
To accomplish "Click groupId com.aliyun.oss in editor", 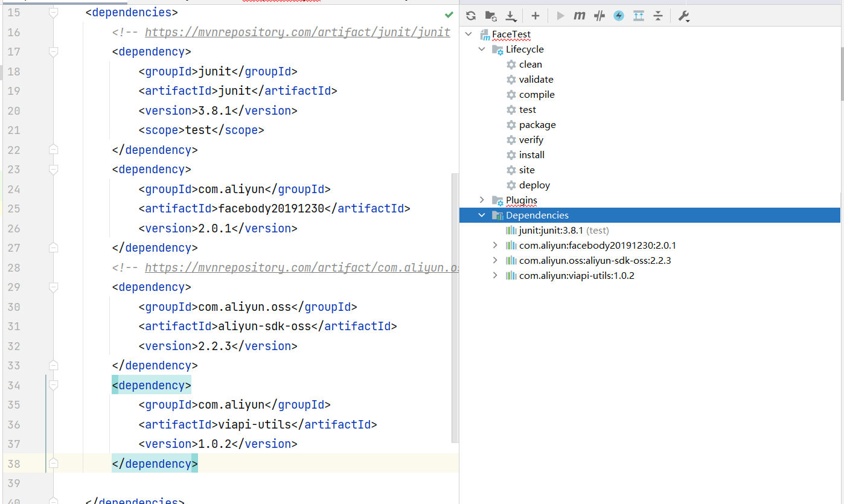I will tap(245, 307).
